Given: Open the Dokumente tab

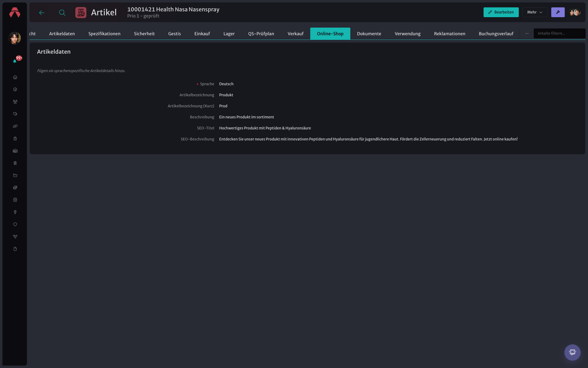Looking at the screenshot, I should (x=369, y=34).
